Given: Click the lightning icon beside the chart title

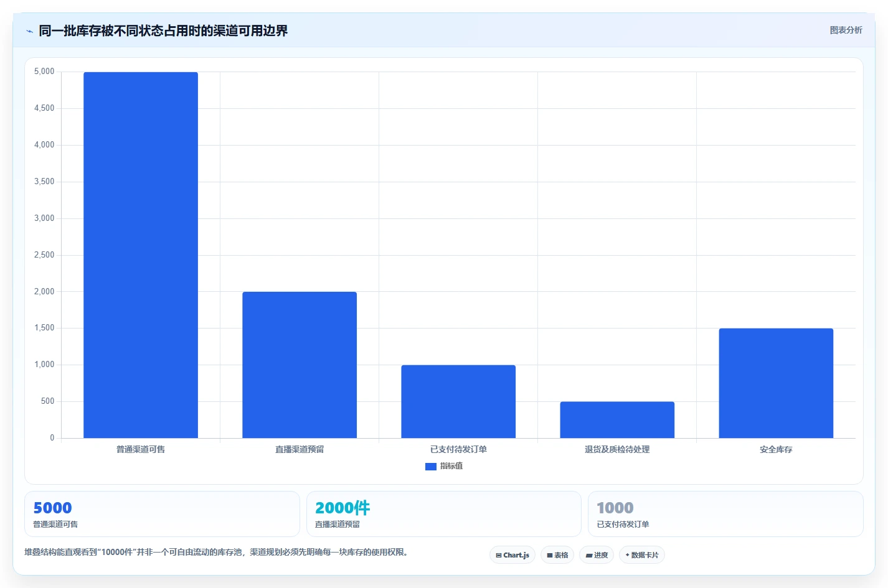Looking at the screenshot, I should [29, 31].
